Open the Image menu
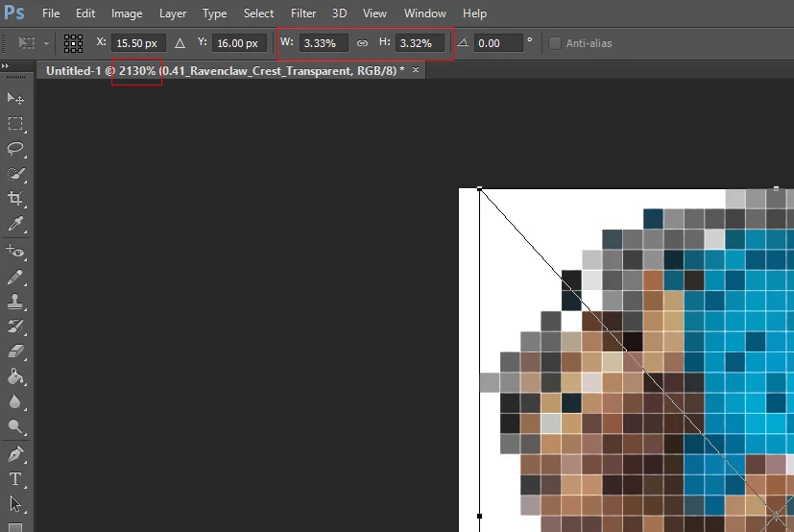 (x=127, y=13)
